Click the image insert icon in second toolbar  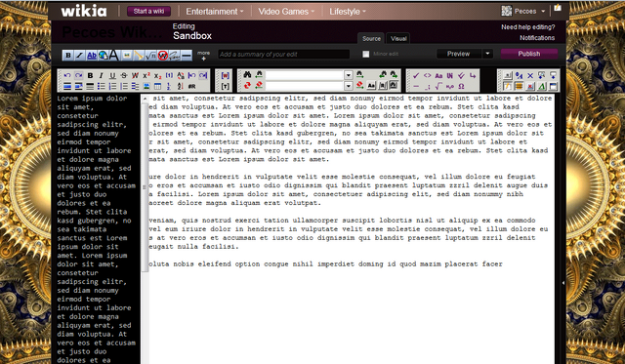coord(146,86)
